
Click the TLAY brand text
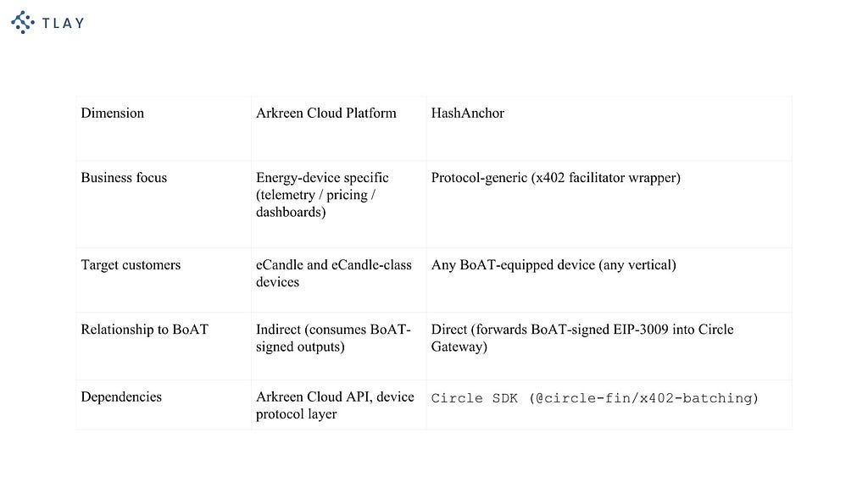pos(63,23)
